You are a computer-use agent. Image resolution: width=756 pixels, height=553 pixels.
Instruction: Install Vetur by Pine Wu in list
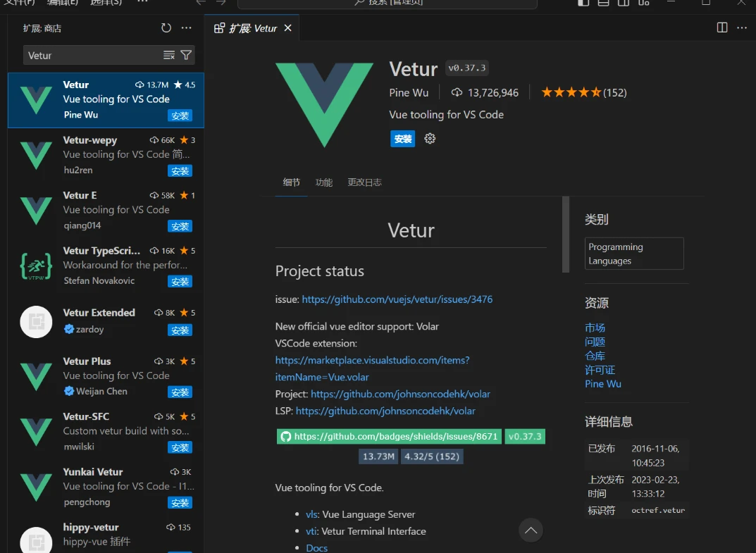(180, 116)
